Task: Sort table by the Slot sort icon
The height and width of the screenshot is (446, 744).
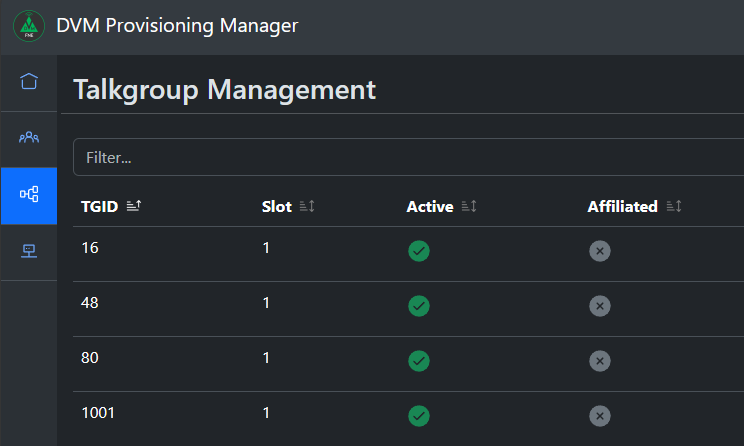Action: pyautogui.click(x=307, y=206)
